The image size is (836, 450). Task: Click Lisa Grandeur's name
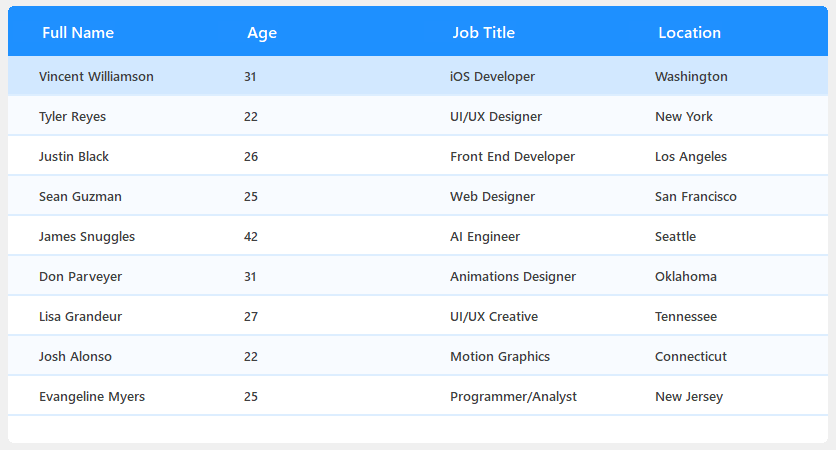(80, 316)
